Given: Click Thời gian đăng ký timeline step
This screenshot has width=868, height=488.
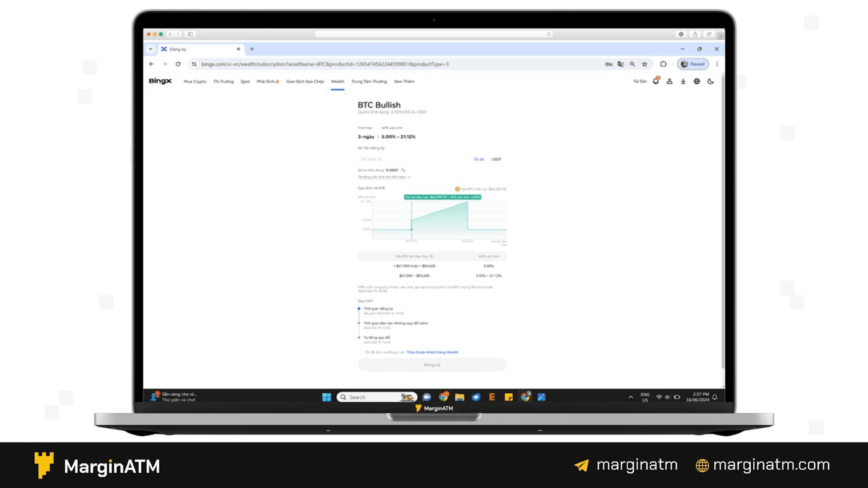Looking at the screenshot, I should (378, 309).
